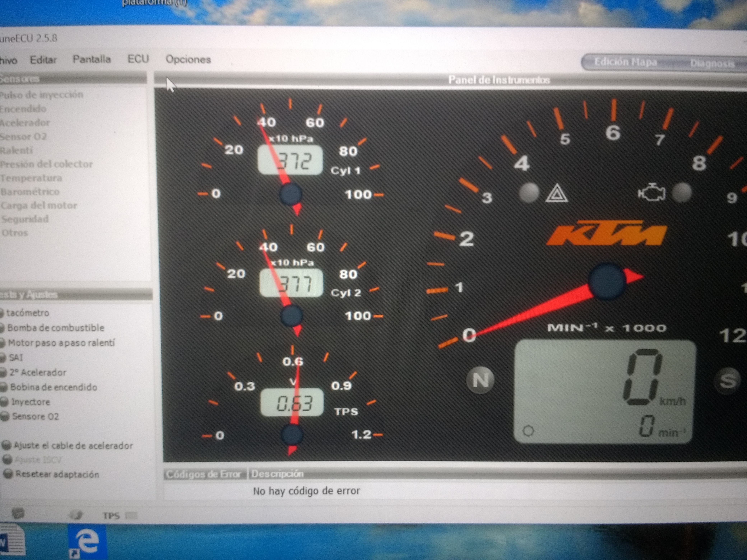Open the Opciones menu
The height and width of the screenshot is (560, 747).
188,59
